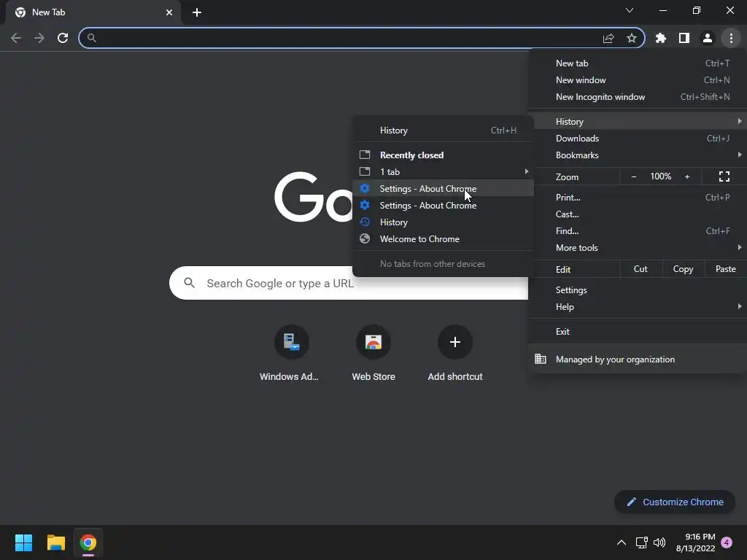This screenshot has width=747, height=560.
Task: Expand the Help submenu
Action: click(x=638, y=307)
